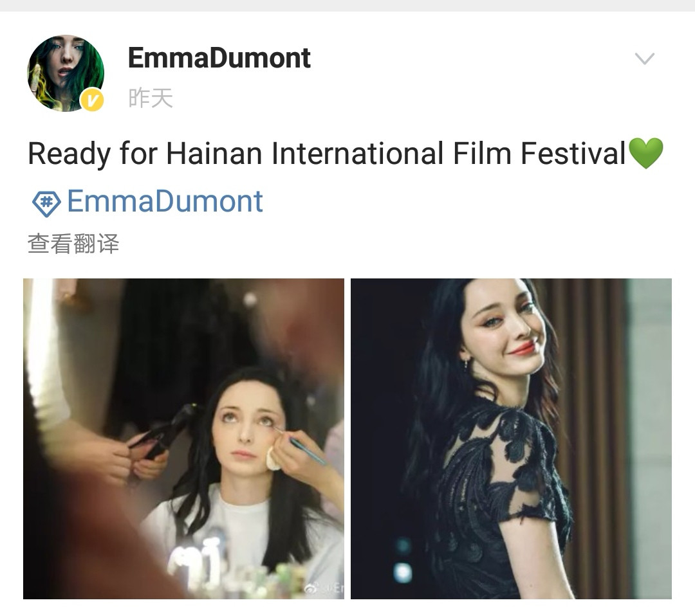Open the makeup session photo thumbnail
Screen dimensions: 695x616
183,439
